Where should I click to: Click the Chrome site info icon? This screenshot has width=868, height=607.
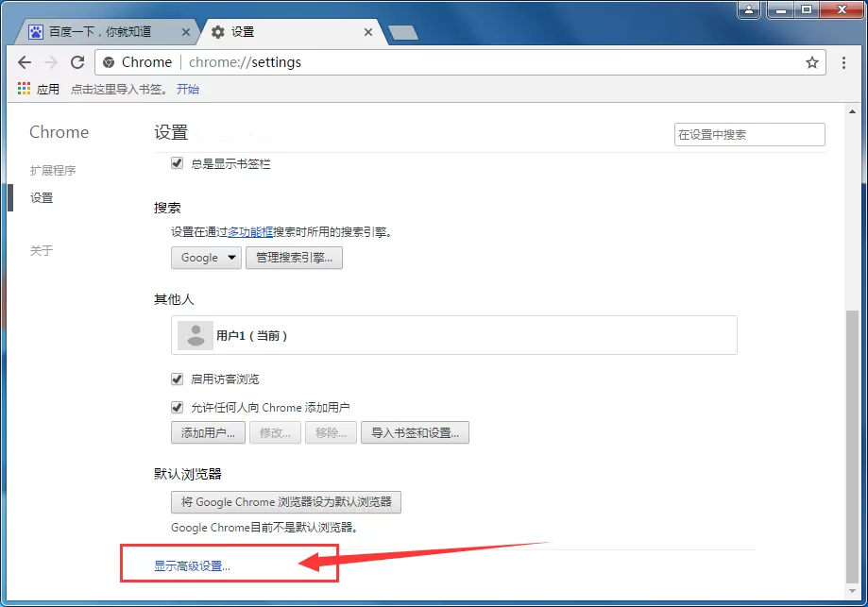click(109, 62)
